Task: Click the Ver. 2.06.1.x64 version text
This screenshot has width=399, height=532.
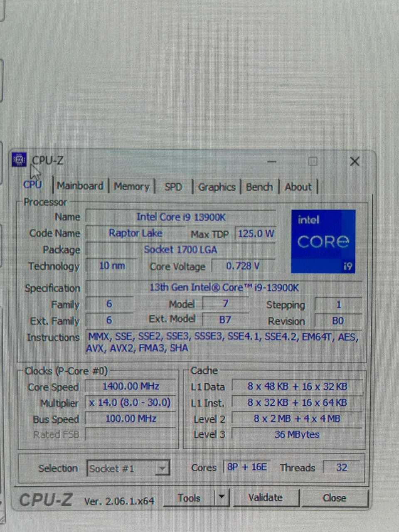Action: pyautogui.click(x=119, y=501)
